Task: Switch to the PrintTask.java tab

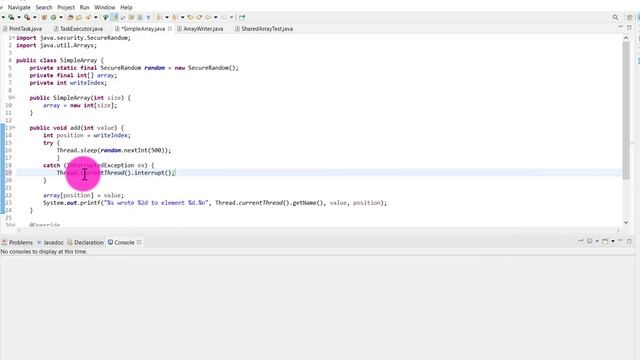Action: pos(22,29)
